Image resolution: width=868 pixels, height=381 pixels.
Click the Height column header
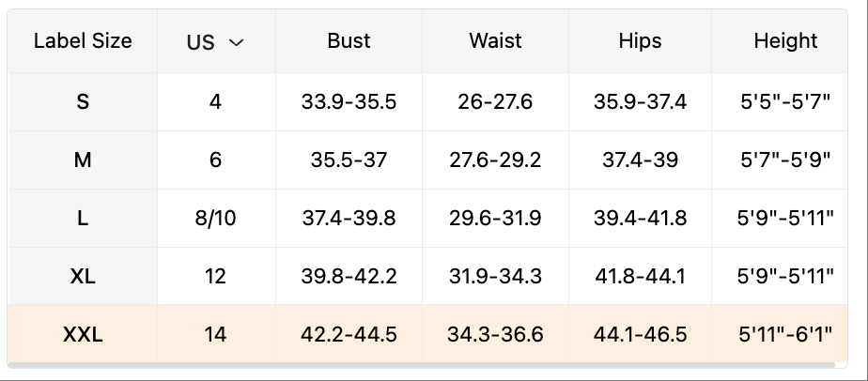pyautogui.click(x=785, y=41)
